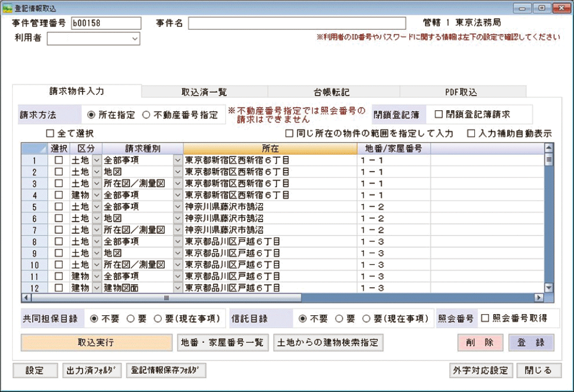Click the 事件名 input field

pos(296,23)
